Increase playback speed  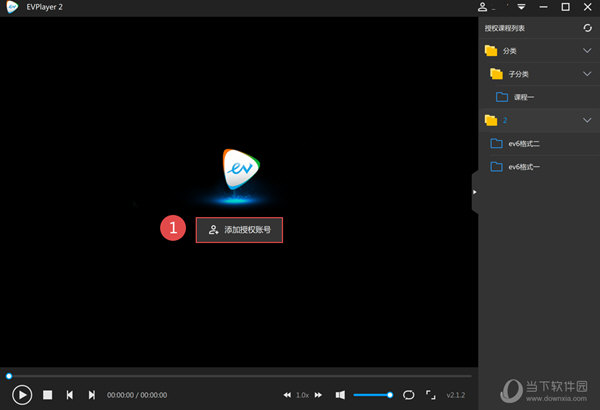pos(318,395)
